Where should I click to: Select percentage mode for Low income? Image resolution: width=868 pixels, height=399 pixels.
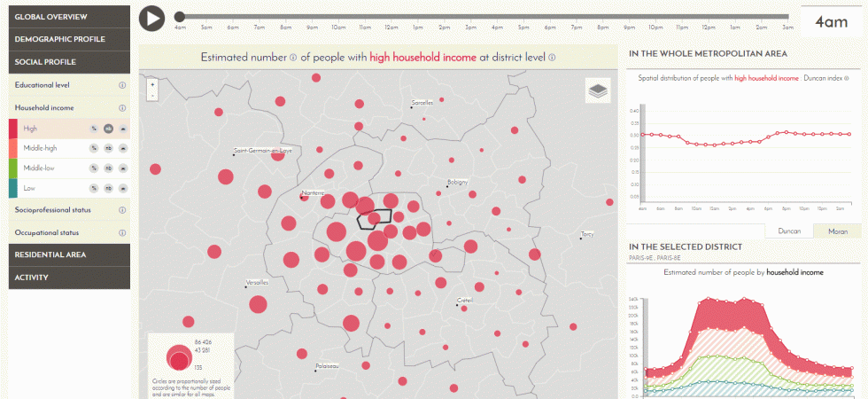pyautogui.click(x=93, y=188)
